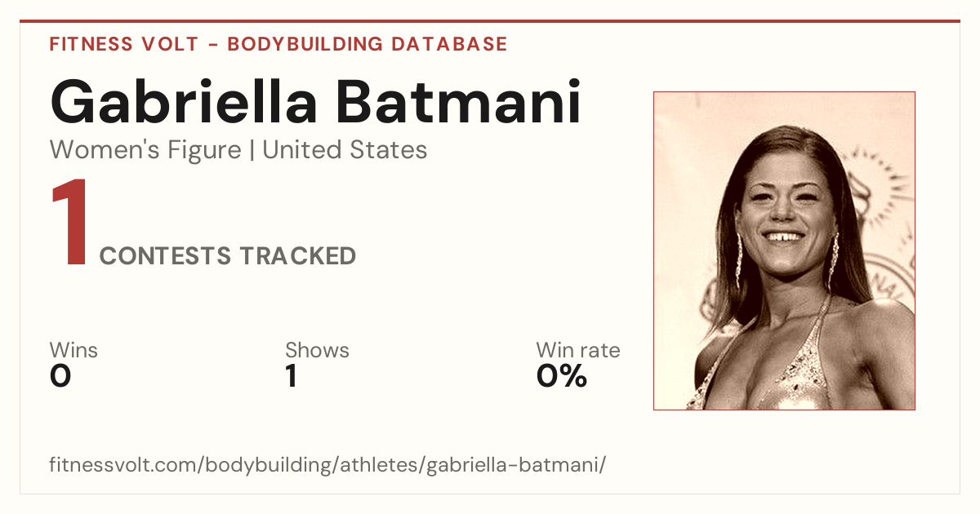Viewport: 980px width, 514px height.
Task: Select the Gabriella Batmani name heading
Action: [315, 102]
